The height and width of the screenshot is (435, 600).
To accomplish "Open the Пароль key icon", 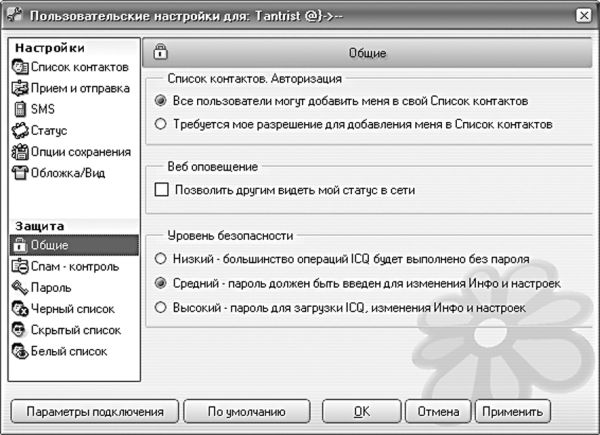I will pyautogui.click(x=20, y=287).
